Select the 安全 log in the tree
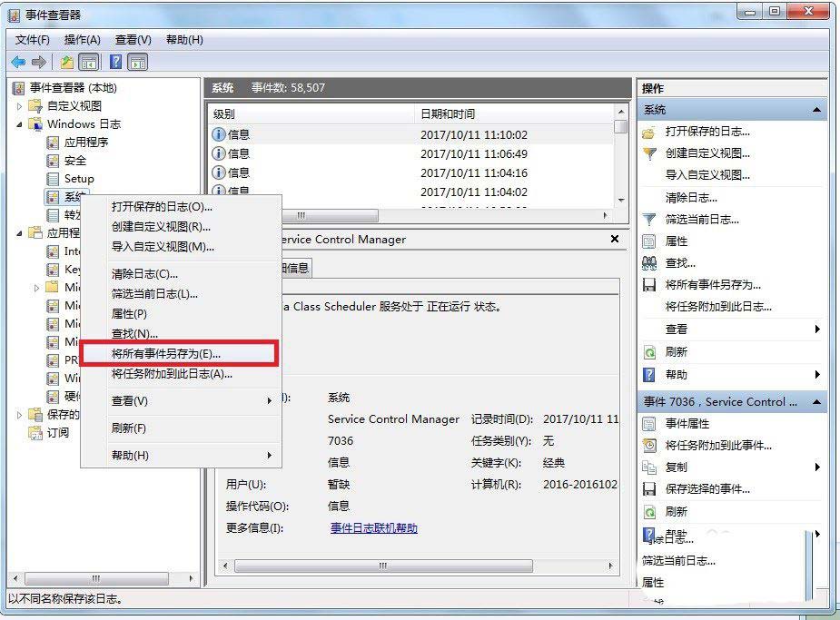840x620 pixels. click(75, 161)
